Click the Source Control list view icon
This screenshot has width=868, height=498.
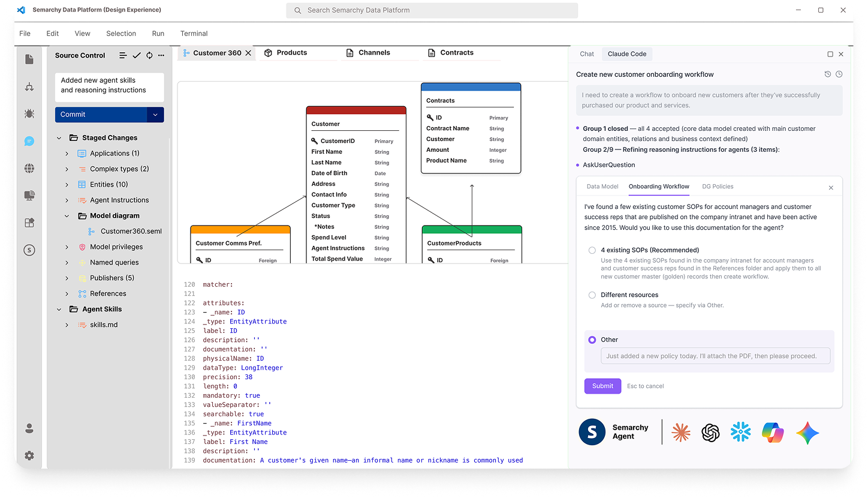(123, 55)
